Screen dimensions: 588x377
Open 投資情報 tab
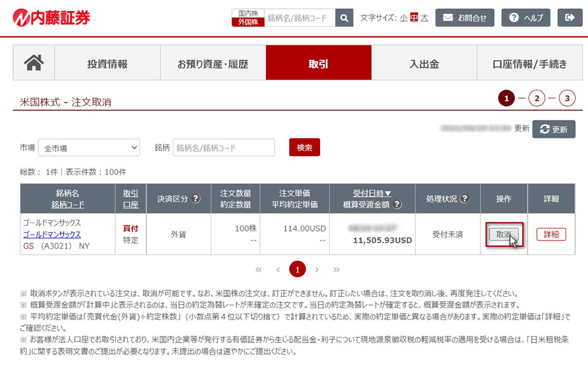[x=108, y=62]
